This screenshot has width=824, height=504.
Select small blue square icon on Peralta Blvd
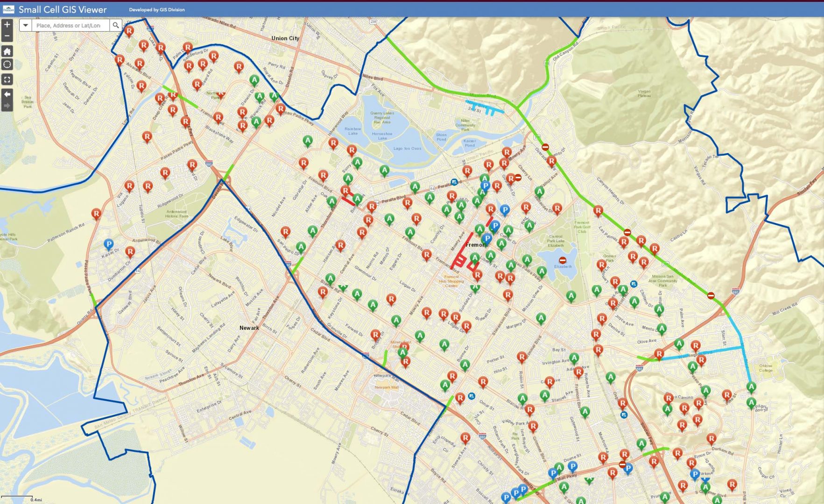point(454,182)
